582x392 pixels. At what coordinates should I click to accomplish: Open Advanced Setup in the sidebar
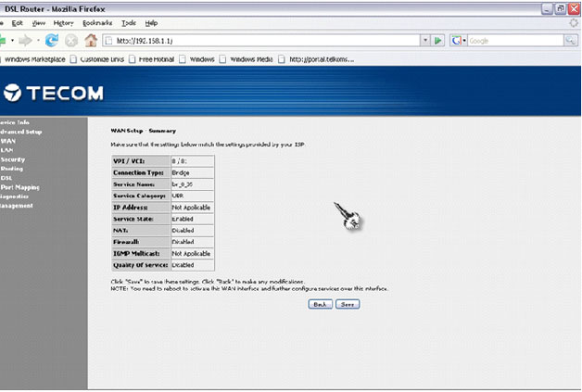pos(20,132)
